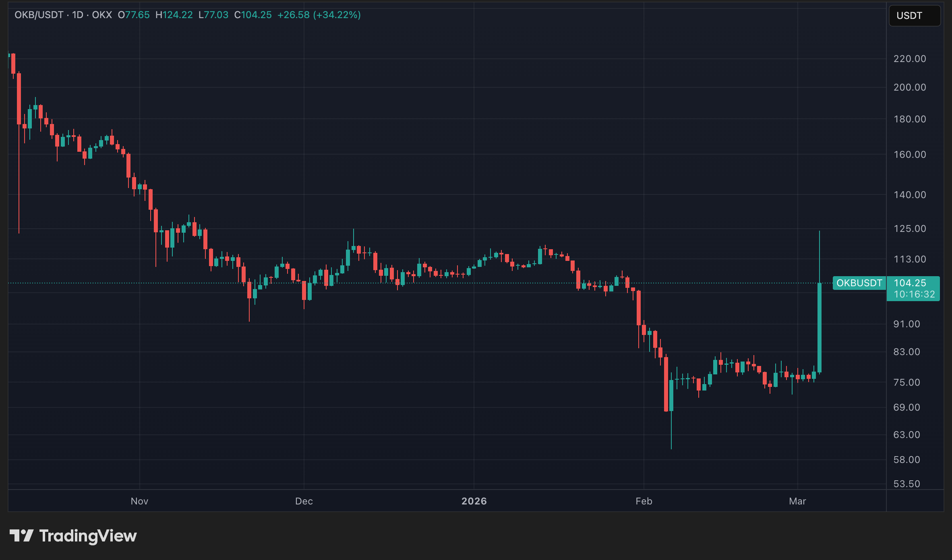The height and width of the screenshot is (560, 952).
Task: Click the Nov label on the time axis
Action: pos(139,501)
